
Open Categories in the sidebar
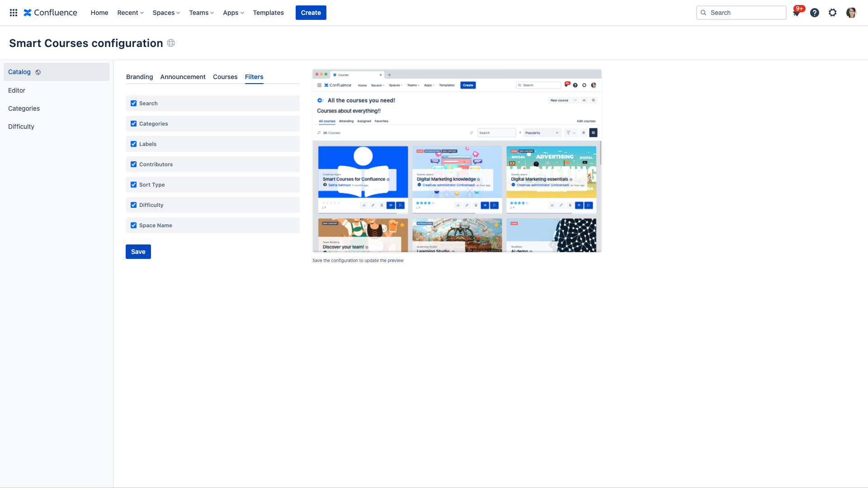(x=57, y=108)
